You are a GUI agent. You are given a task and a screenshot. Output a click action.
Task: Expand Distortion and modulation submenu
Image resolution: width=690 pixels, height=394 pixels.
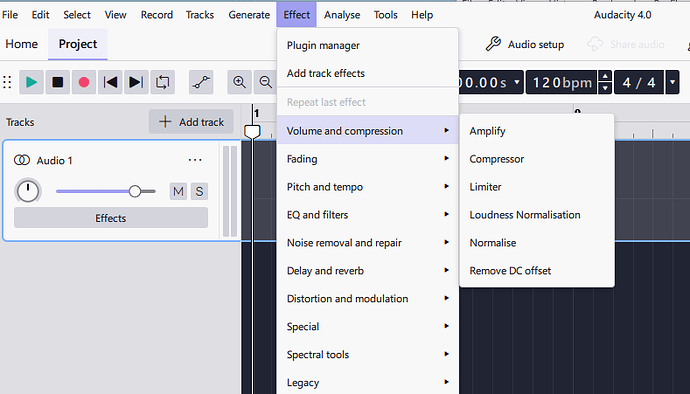click(367, 298)
